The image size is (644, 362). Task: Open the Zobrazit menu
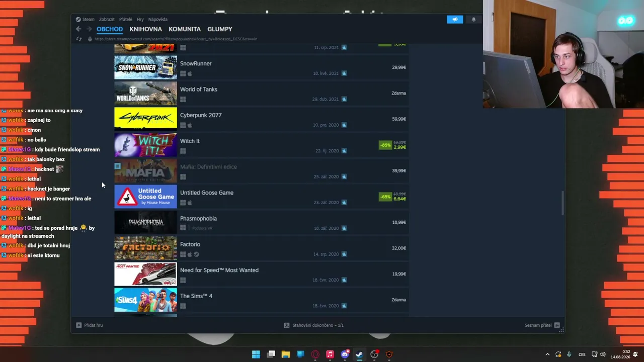[107, 20]
